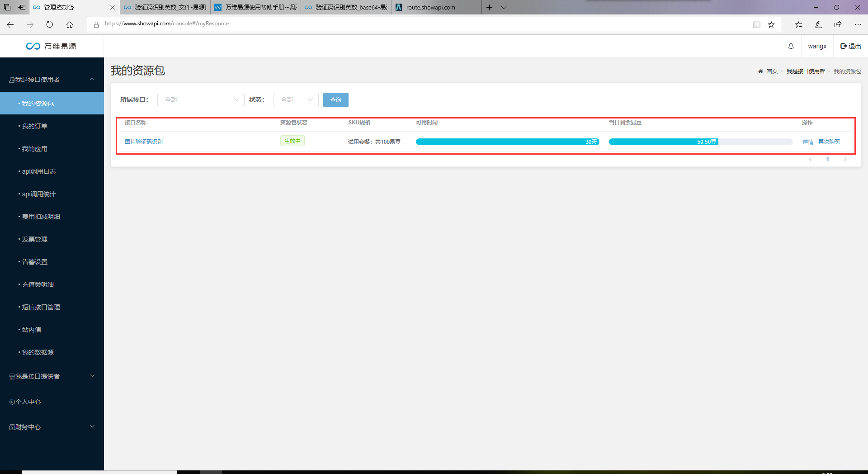Expand 财务中心 sidebar section
The height and width of the screenshot is (474, 868).
click(52, 427)
